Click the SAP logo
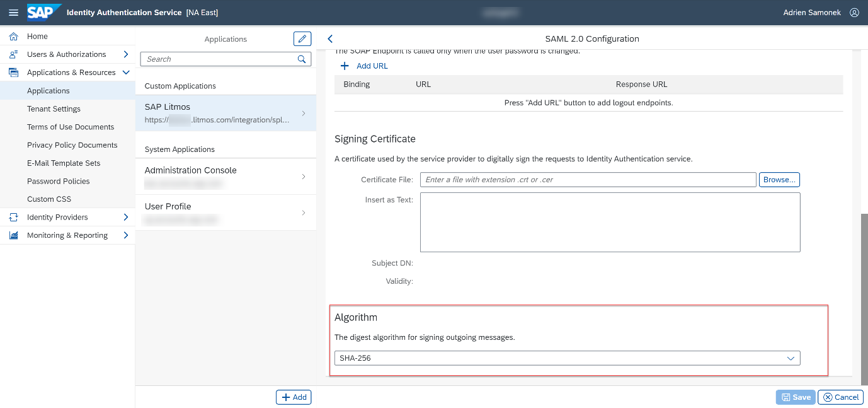Image resolution: width=868 pixels, height=408 pixels. [x=44, y=12]
